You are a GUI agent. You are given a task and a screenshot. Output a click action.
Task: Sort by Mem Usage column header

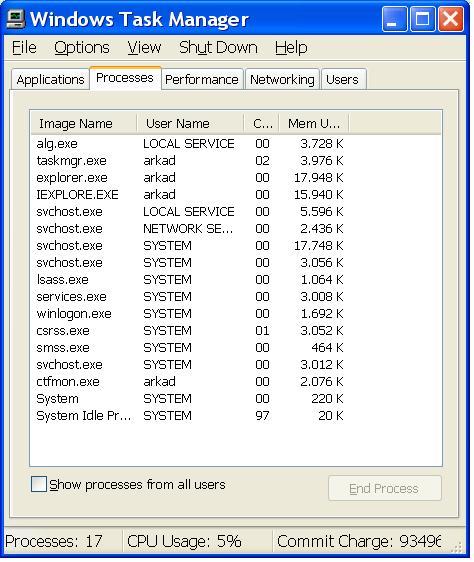pos(314,123)
